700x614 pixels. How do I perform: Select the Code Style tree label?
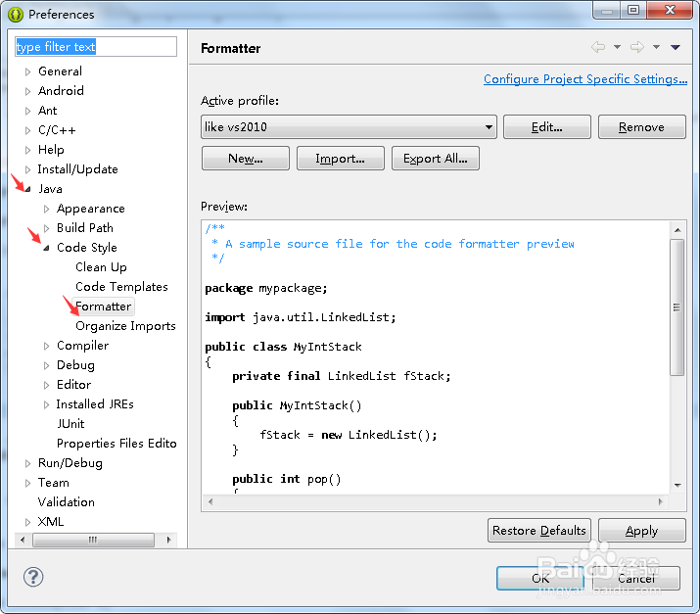click(x=86, y=248)
